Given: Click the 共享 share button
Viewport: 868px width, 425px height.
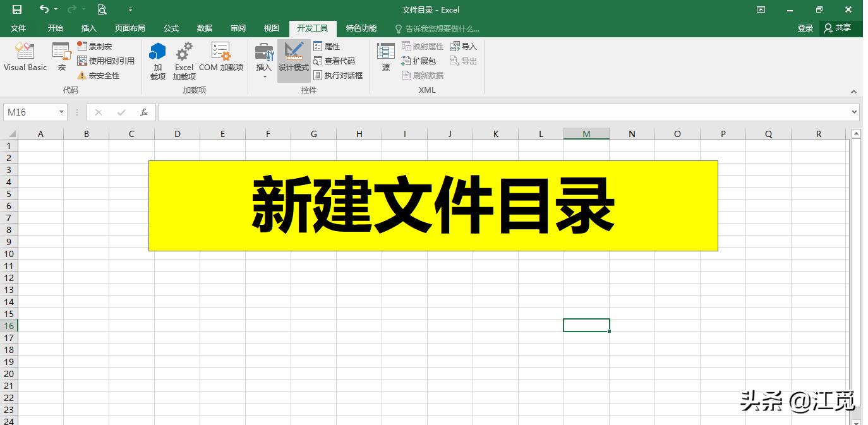Looking at the screenshot, I should [840, 28].
